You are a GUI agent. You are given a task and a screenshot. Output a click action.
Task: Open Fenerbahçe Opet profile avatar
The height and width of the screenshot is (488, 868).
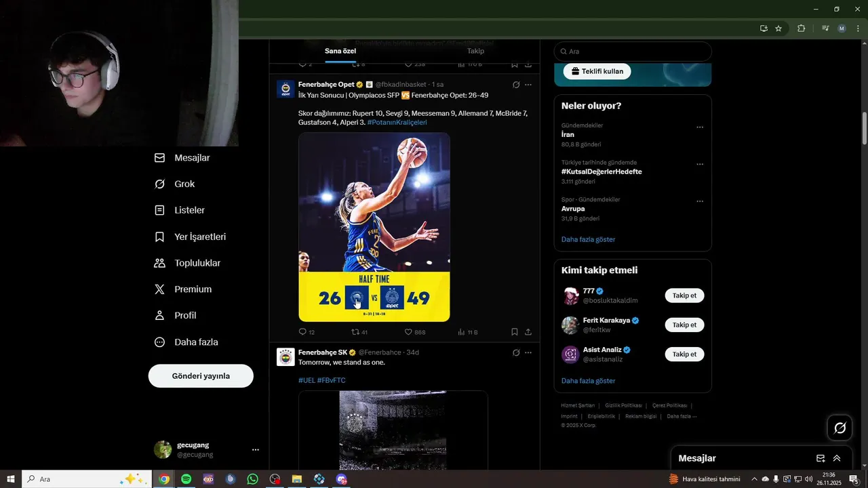coord(285,89)
